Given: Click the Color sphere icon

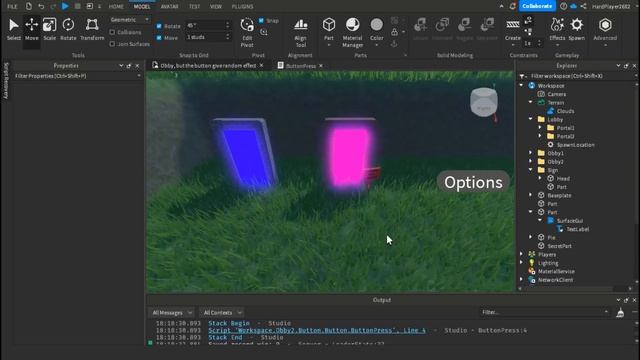Looking at the screenshot, I should click(x=376, y=25).
